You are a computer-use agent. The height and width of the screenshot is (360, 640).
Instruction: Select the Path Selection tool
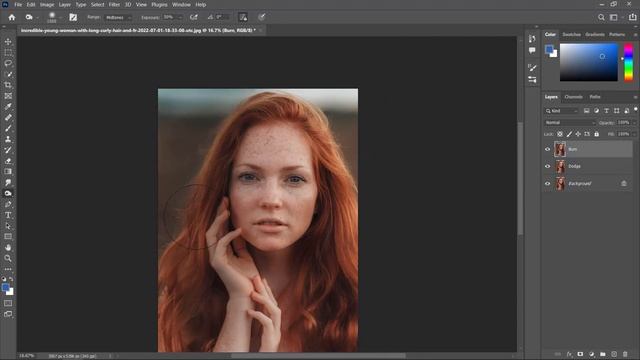8,226
